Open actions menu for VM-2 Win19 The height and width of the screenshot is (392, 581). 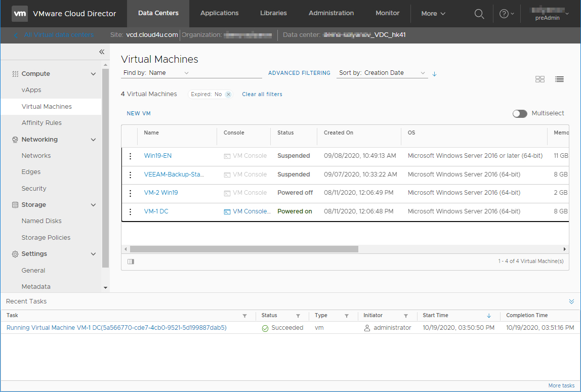tap(130, 193)
